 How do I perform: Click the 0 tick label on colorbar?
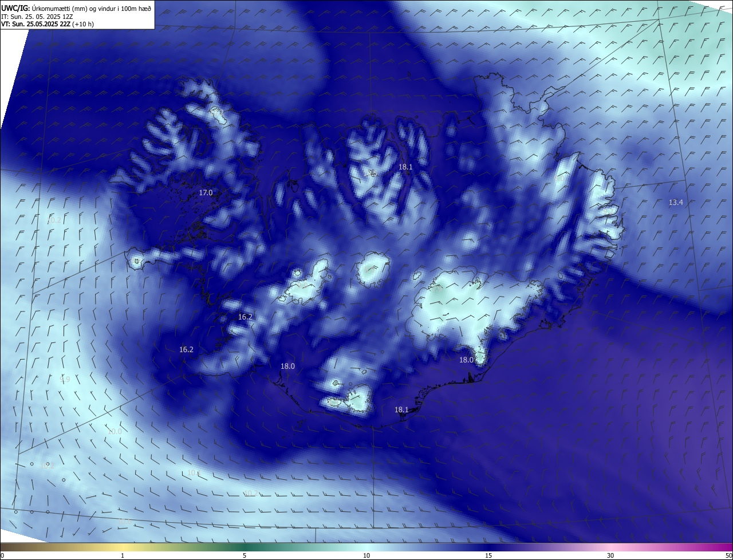pos(2,555)
